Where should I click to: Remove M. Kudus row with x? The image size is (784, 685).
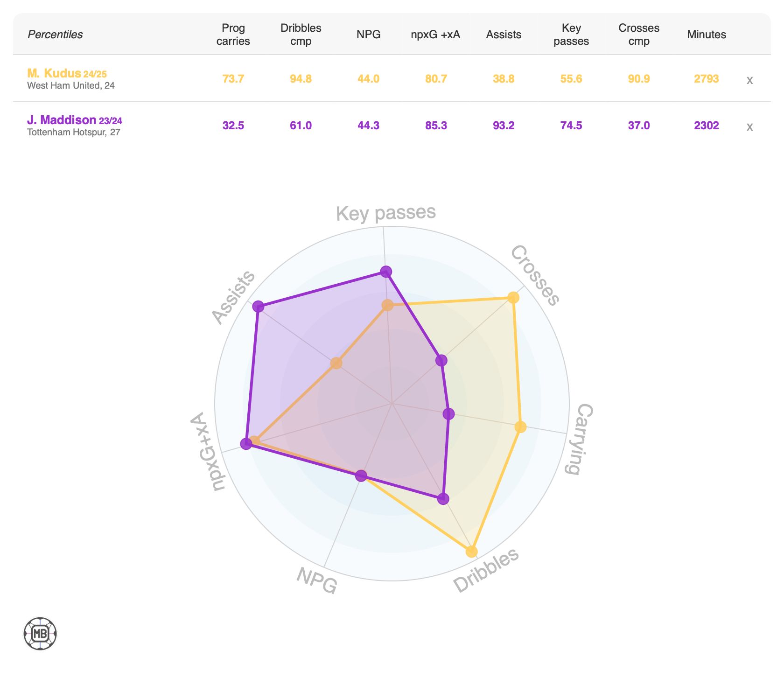749,80
